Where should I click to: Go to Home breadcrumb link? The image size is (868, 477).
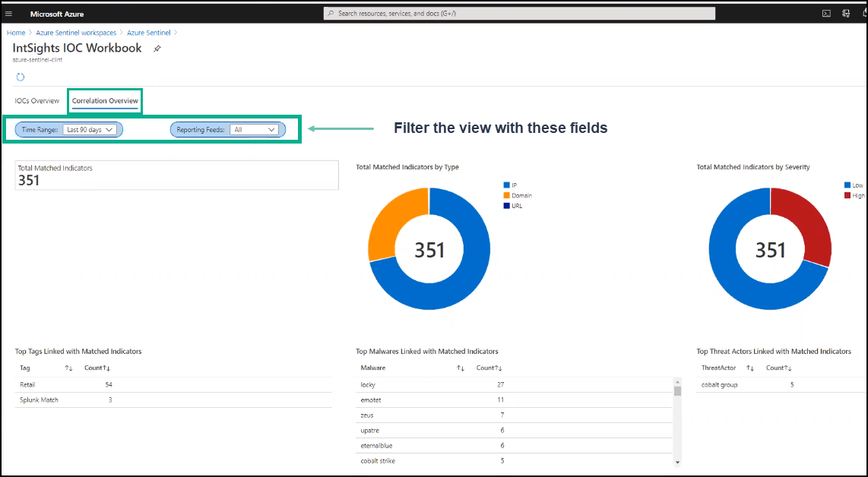pyautogui.click(x=16, y=33)
